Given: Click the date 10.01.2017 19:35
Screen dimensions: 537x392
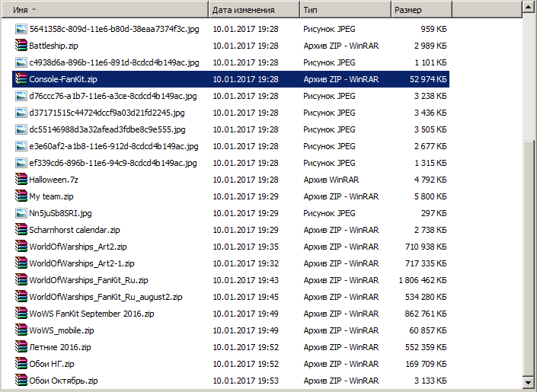Looking at the screenshot, I should pos(245,247).
